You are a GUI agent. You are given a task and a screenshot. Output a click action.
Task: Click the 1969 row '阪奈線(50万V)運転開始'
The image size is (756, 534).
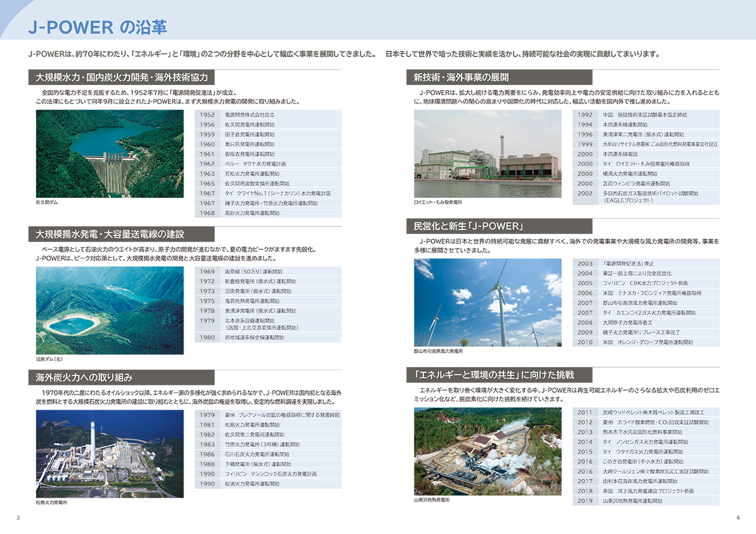tap(268, 271)
